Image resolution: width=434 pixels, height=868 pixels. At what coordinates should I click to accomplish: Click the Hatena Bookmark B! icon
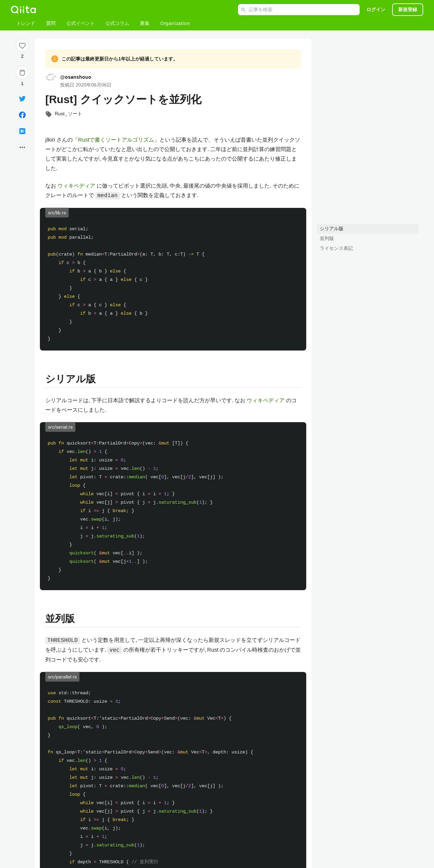(x=22, y=131)
